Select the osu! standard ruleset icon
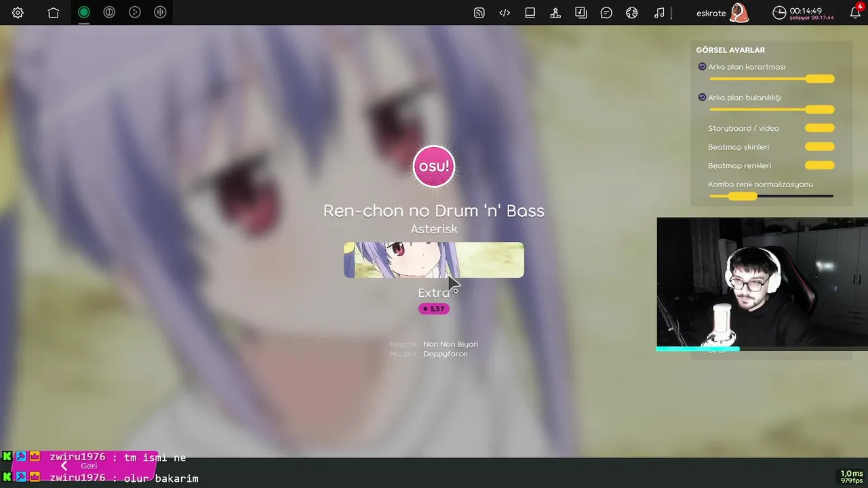 (83, 12)
